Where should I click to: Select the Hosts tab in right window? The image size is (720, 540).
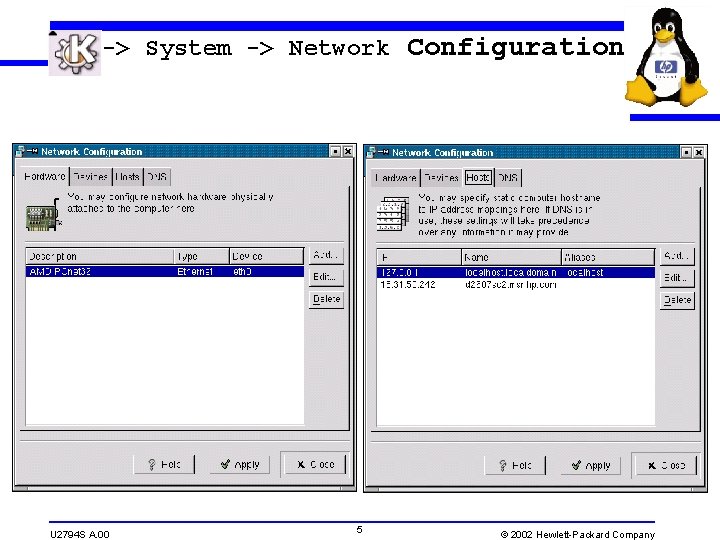[x=478, y=177]
